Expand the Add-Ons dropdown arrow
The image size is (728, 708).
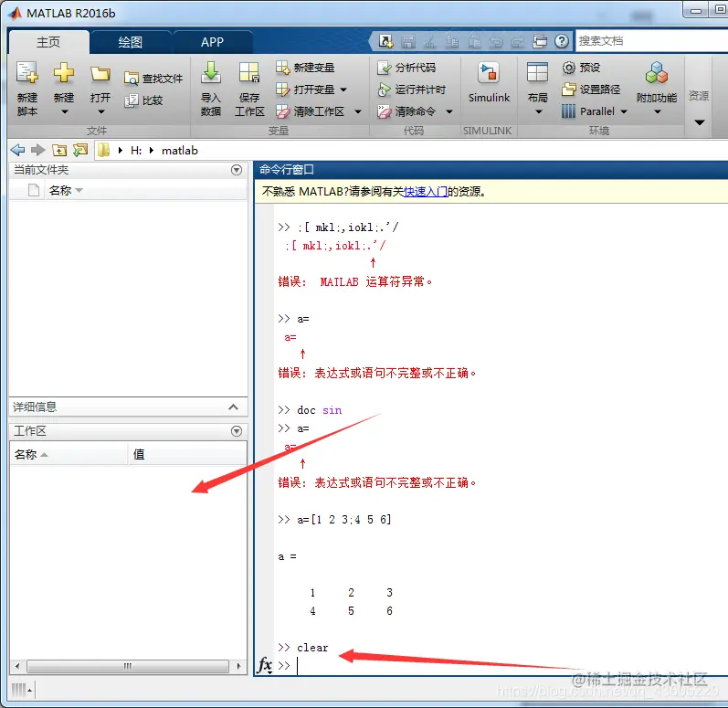point(658,111)
